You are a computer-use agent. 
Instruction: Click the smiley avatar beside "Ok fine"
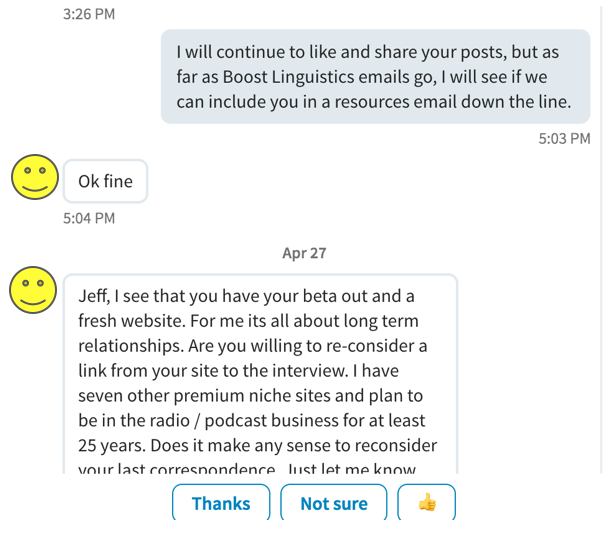click(x=35, y=177)
